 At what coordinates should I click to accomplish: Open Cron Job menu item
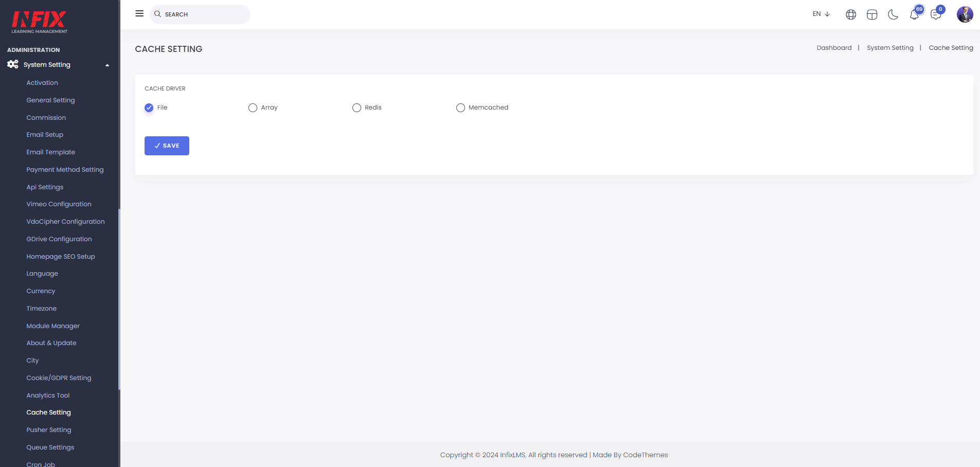[x=41, y=464]
